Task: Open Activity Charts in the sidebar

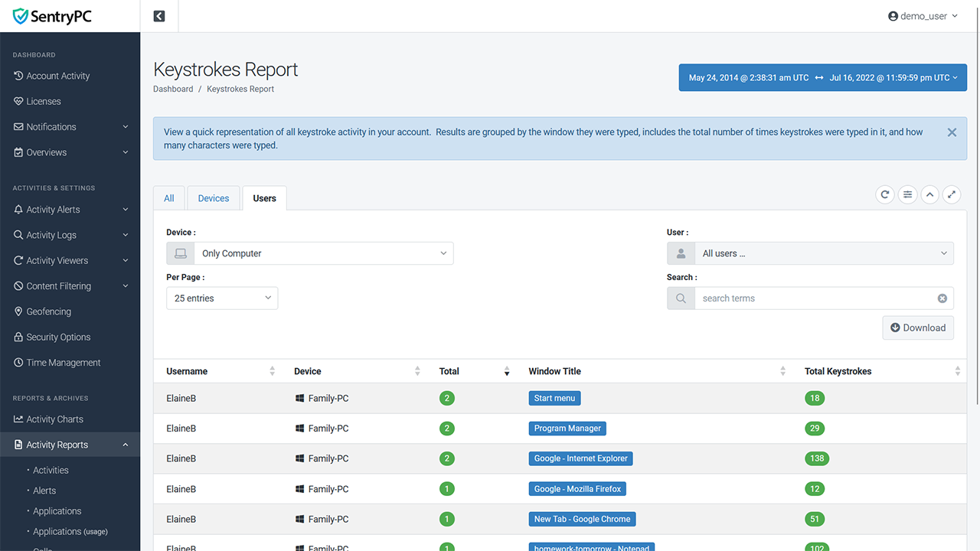Action: point(70,419)
